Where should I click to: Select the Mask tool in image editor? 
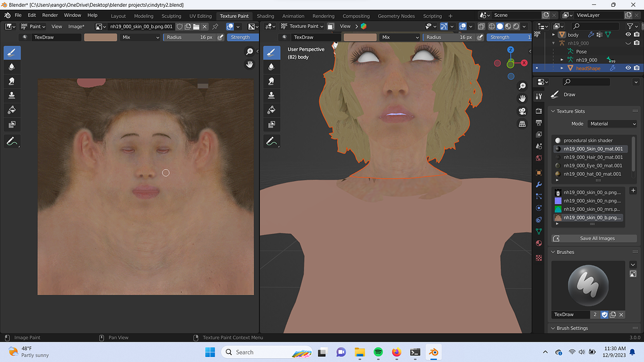click(x=12, y=124)
